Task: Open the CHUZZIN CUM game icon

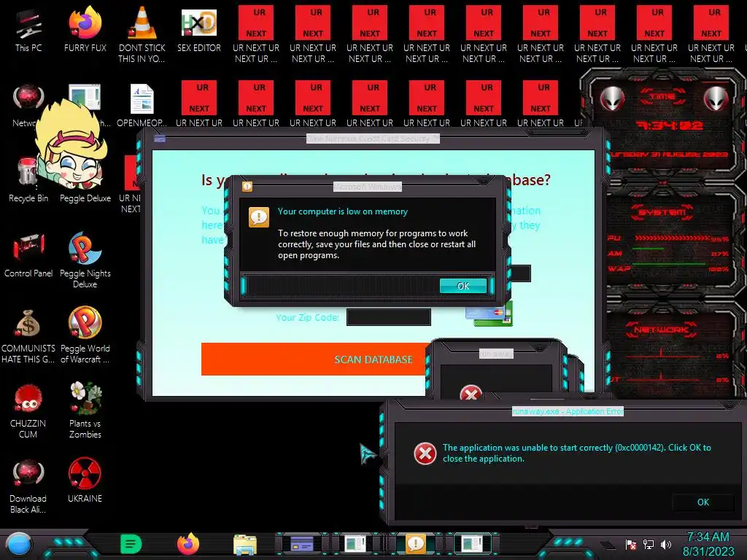Action: (x=28, y=411)
